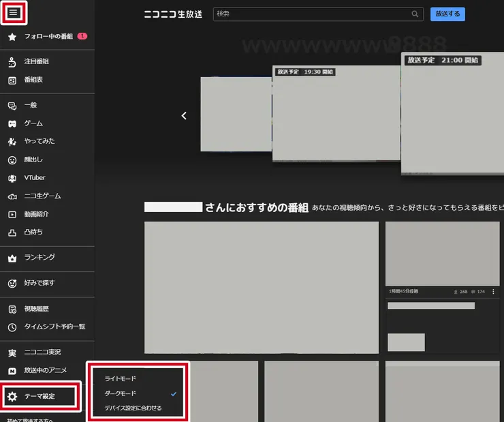Open テーマ設定 label in the sidebar

(x=40, y=397)
